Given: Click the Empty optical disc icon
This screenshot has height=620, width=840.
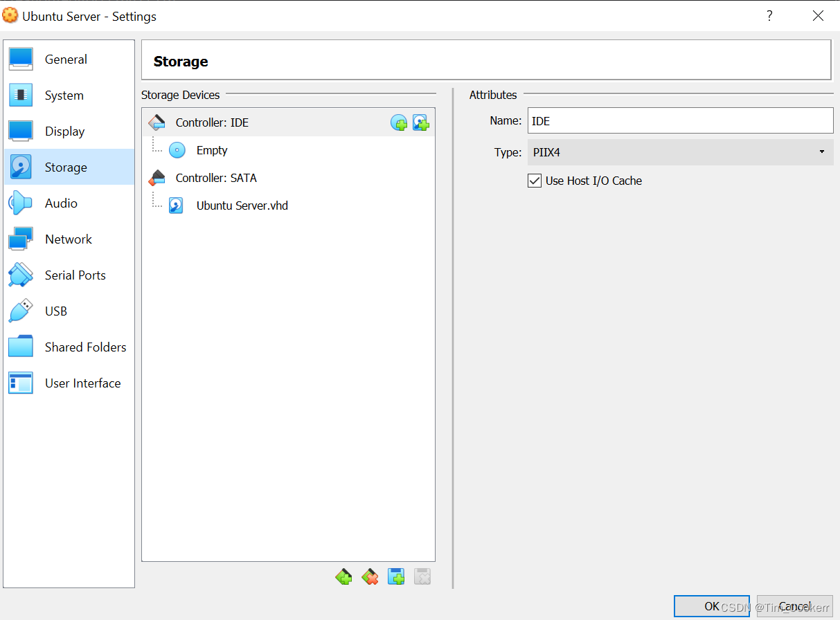Looking at the screenshot, I should tap(177, 150).
